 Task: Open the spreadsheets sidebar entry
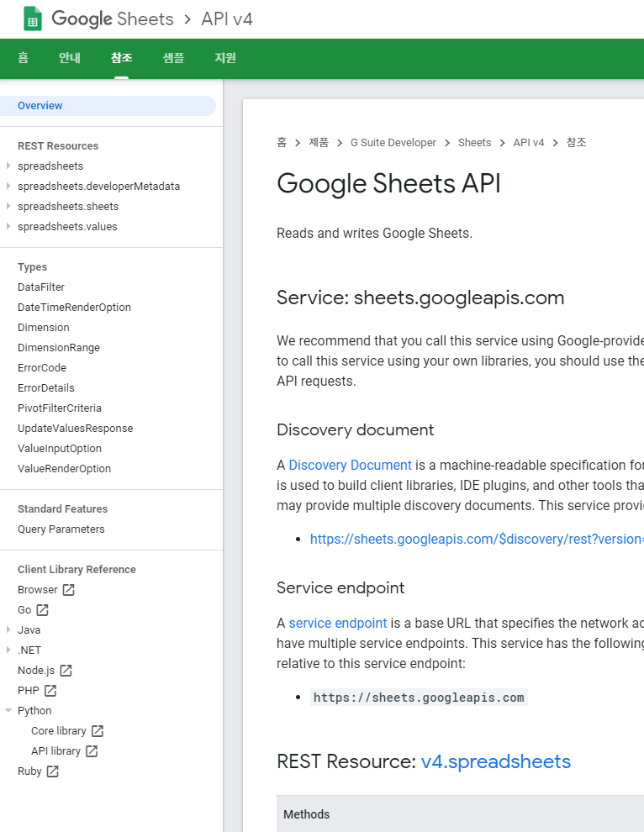click(50, 166)
